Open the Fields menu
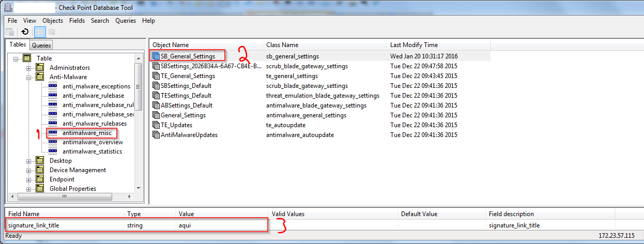Viewport: 644px width, 244px height. [77, 21]
